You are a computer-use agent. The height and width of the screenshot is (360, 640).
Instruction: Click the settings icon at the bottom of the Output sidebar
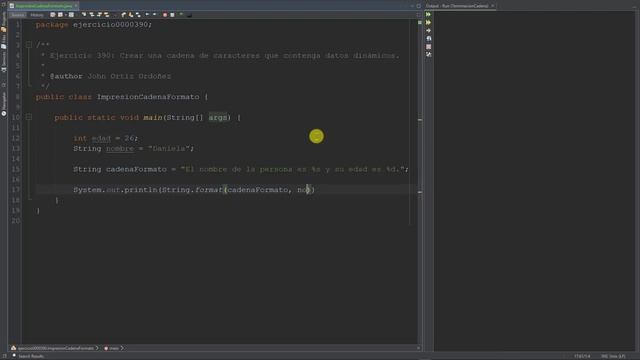(429, 54)
